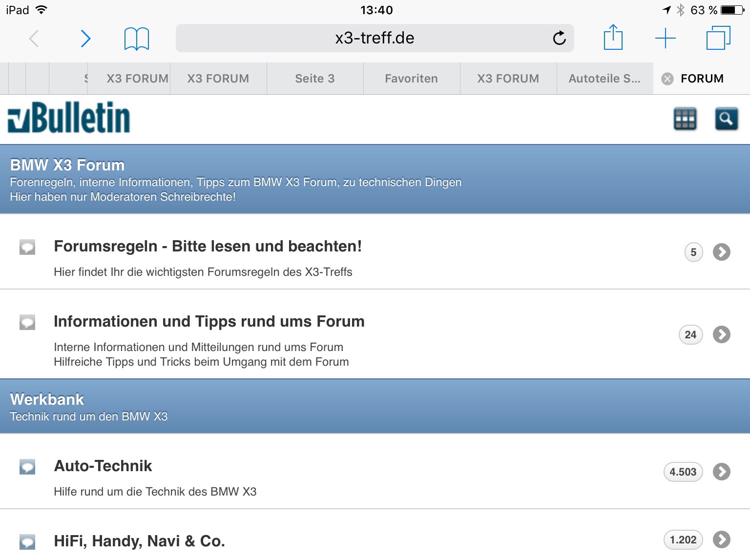Reload the x3-treff.de page
The height and width of the screenshot is (560, 750).
pyautogui.click(x=559, y=38)
